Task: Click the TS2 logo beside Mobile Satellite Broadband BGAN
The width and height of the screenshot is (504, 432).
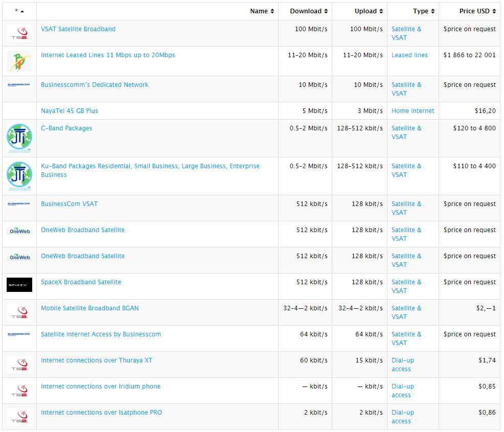Action: tap(19, 312)
